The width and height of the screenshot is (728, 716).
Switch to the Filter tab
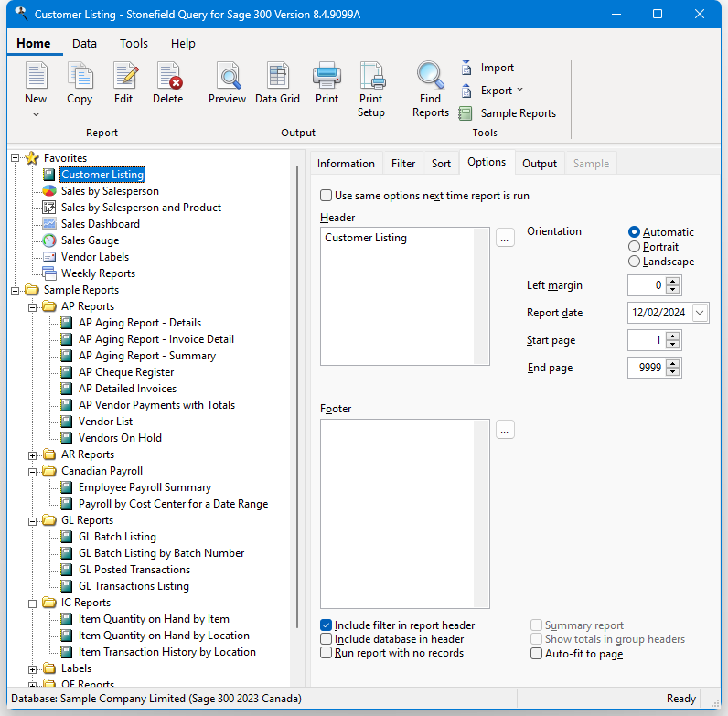[403, 164]
